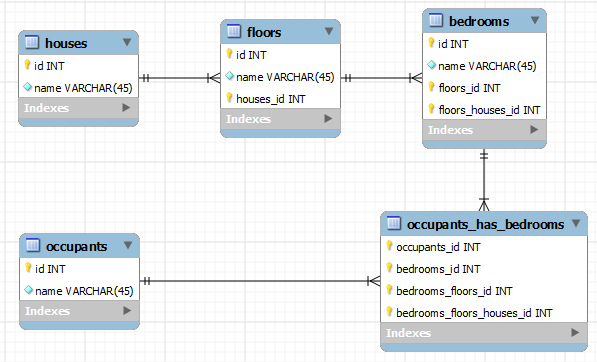Viewport: 597px width, 362px height.
Task: Click the occupants_has_bedrooms table icon
Action: [x=394, y=223]
